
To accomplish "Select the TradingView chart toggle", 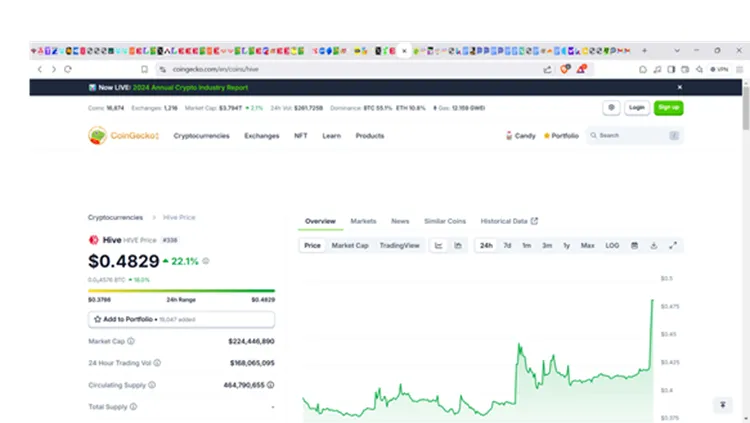I will pyautogui.click(x=399, y=245).
